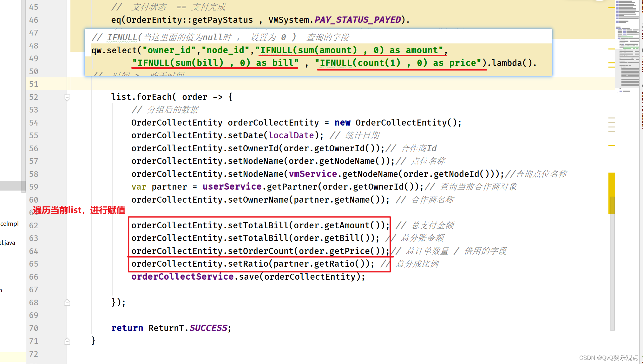Click 'getPayStatus' method reference

[x=222, y=20]
